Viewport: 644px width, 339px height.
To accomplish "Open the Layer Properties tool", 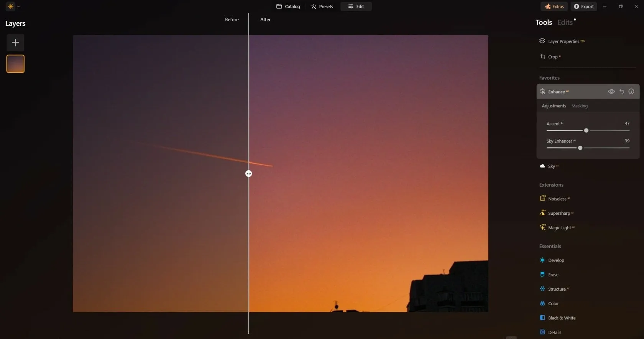I will [563, 41].
